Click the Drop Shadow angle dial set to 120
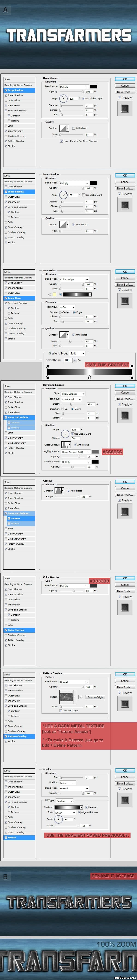The height and width of the screenshot is (980, 137). (x=63, y=98)
